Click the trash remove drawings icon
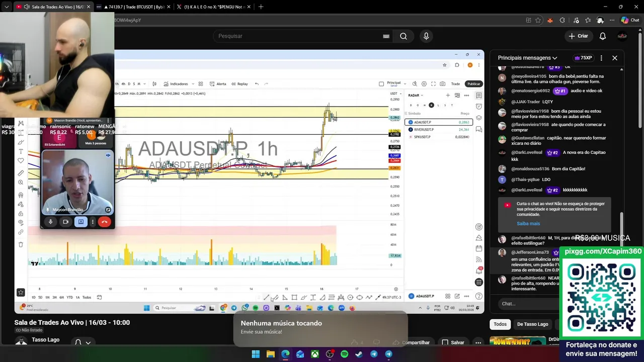The width and height of the screenshot is (644, 362). click(x=21, y=244)
